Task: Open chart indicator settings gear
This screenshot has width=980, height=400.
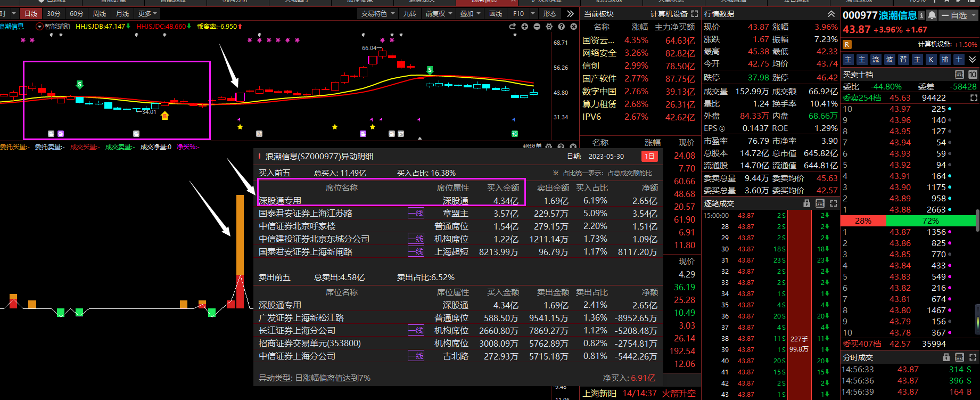Action: pos(549,26)
